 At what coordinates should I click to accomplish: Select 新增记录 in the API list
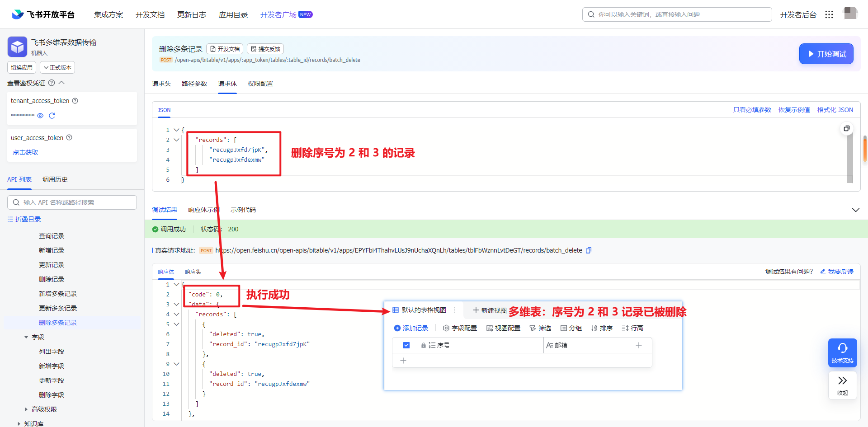[52, 250]
